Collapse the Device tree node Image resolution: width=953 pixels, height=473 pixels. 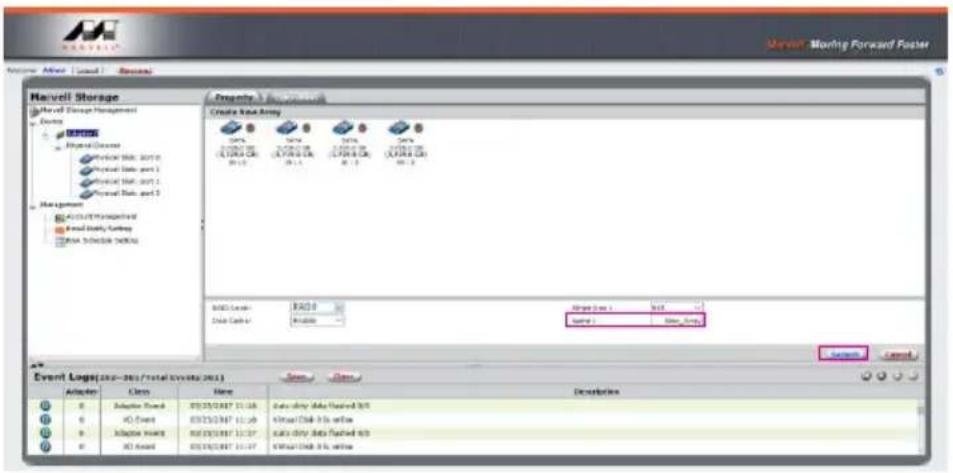(x=33, y=122)
